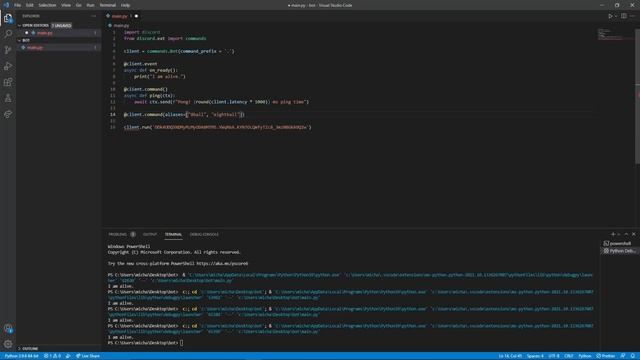Maximize the terminal panel size
Screen dimensions: 640x360
(626, 234)
